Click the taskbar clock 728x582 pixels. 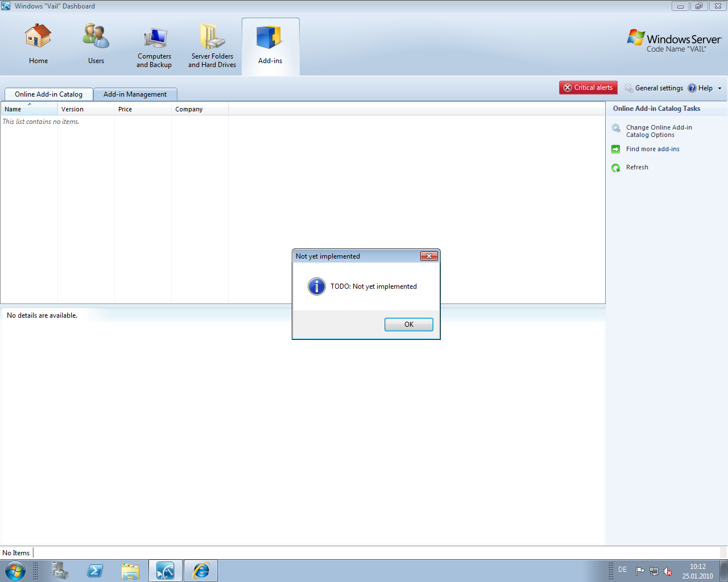coord(698,571)
